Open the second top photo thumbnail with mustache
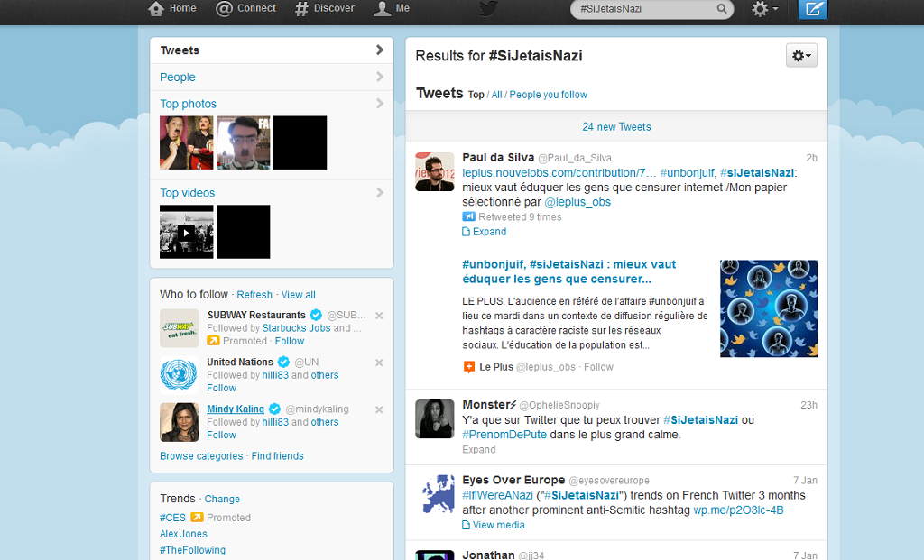 point(244,142)
